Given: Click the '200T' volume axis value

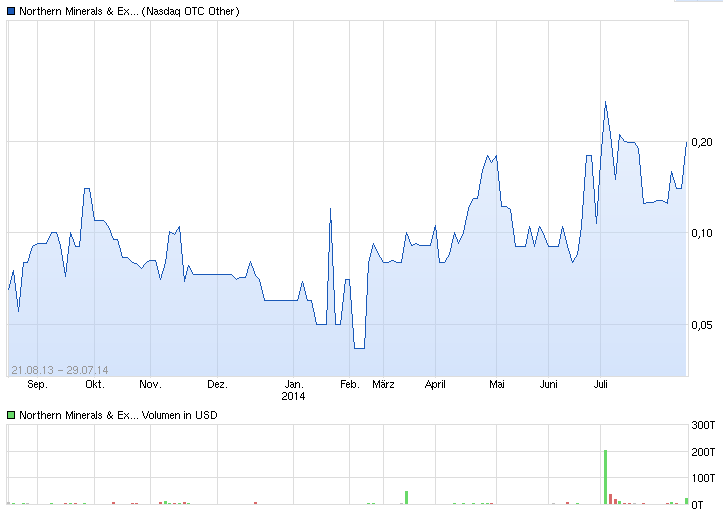Looking at the screenshot, I should tap(703, 452).
